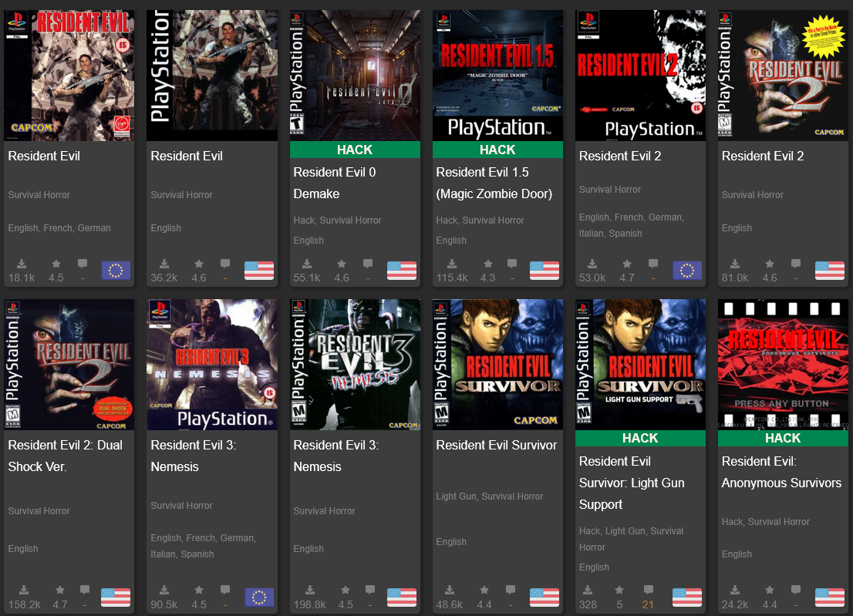Click download icon on Resident Evil 1.5 card
This screenshot has width=853, height=616.
pos(452,264)
